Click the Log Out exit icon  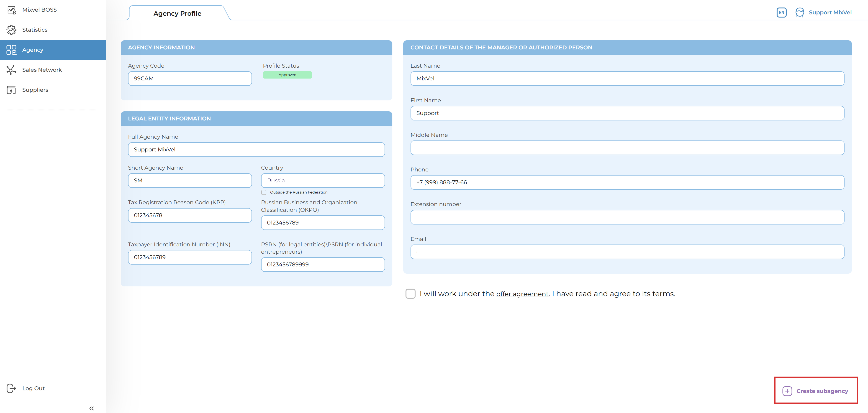point(11,388)
